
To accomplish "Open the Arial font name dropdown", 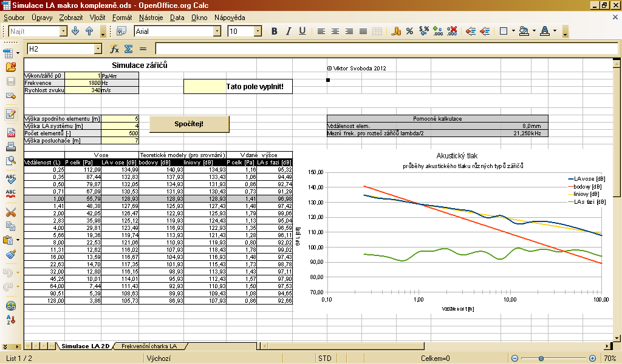I will [x=217, y=31].
